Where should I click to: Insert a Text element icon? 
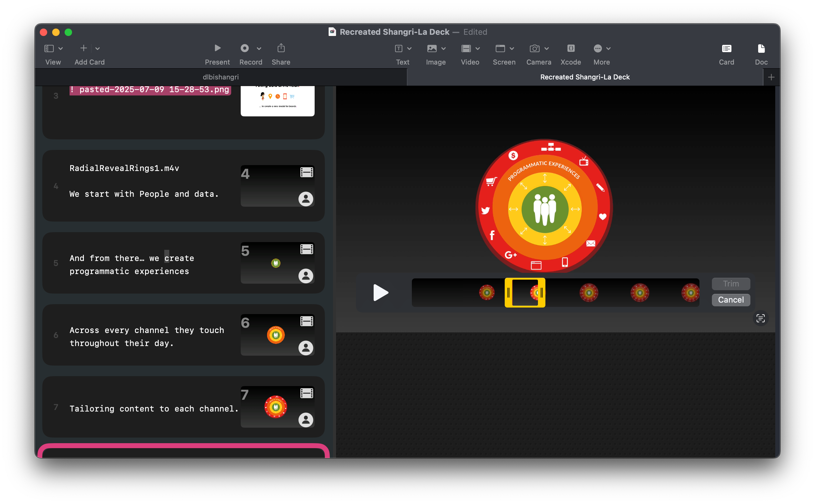(399, 49)
